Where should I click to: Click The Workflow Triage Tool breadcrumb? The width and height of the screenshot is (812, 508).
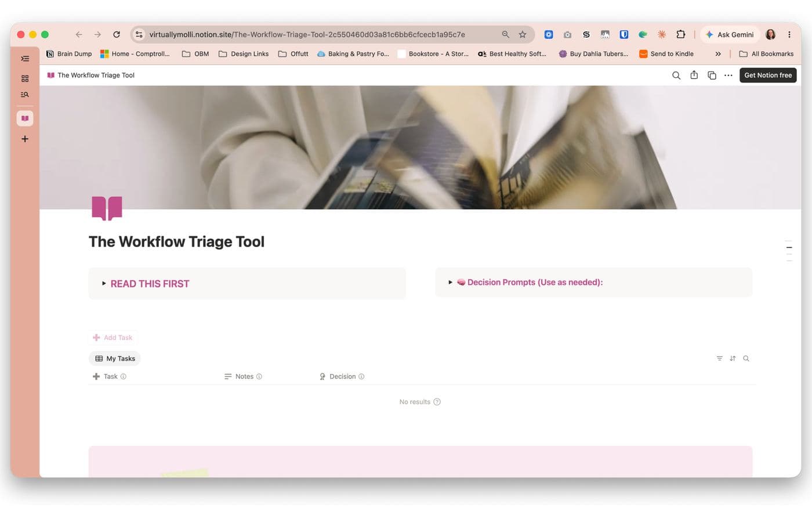tap(91, 75)
